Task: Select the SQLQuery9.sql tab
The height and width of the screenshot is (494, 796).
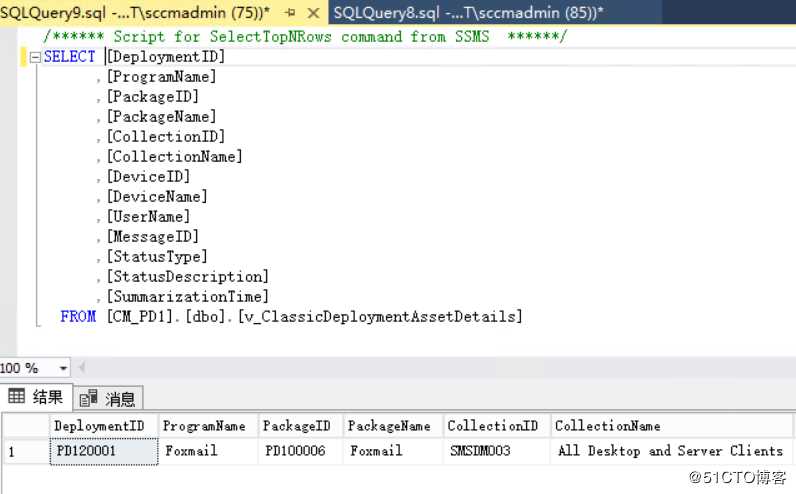Action: point(135,12)
